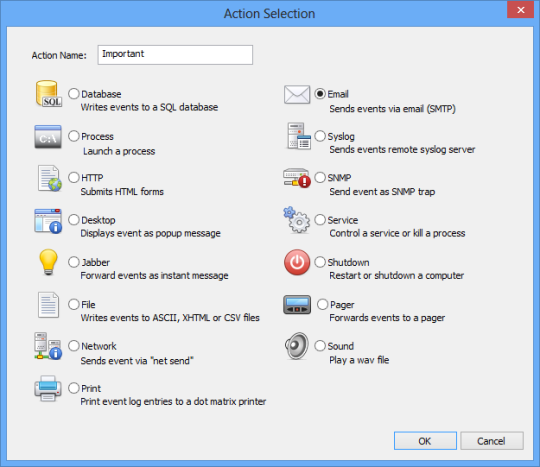The width and height of the screenshot is (540, 467).
Task: Pick the Shutdown radio button
Action: [x=320, y=262]
